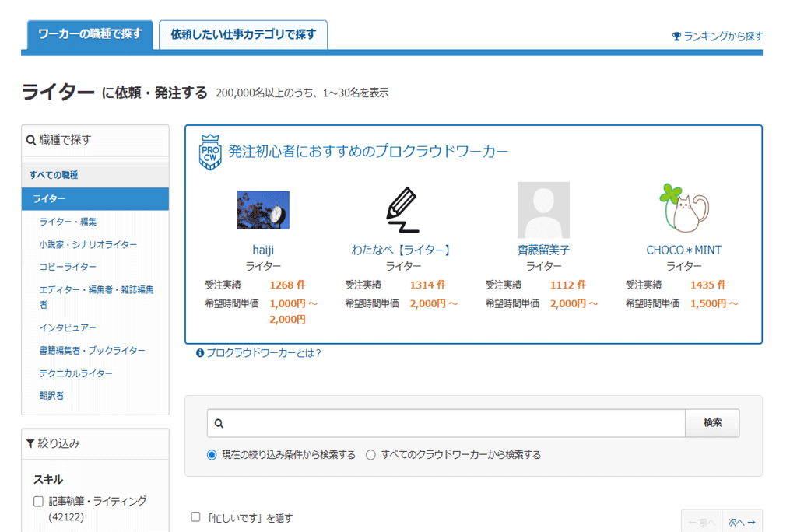Select すべてのクラウドワーカーから検索する radio option
The image size is (797, 532).
coord(370,455)
